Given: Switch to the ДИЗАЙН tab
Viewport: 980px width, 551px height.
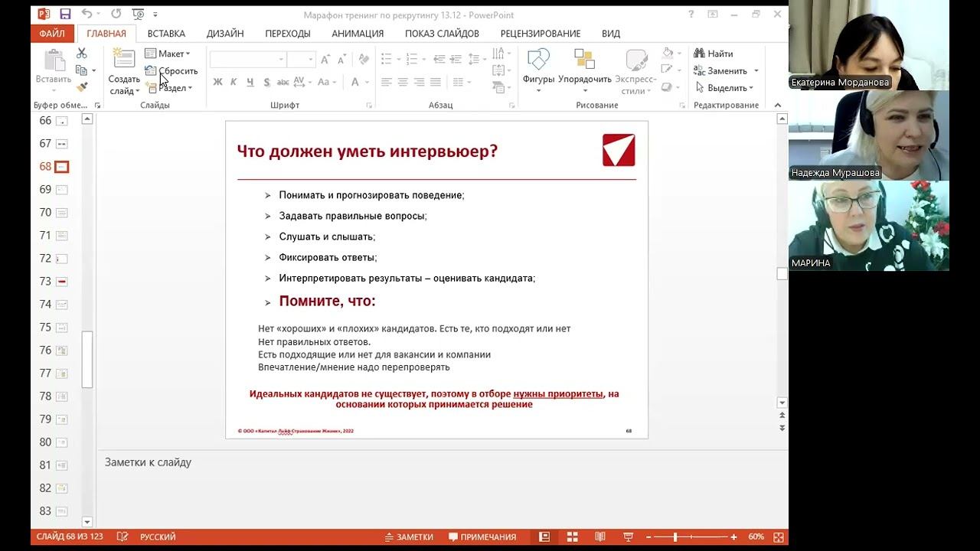Looking at the screenshot, I should (x=225, y=34).
